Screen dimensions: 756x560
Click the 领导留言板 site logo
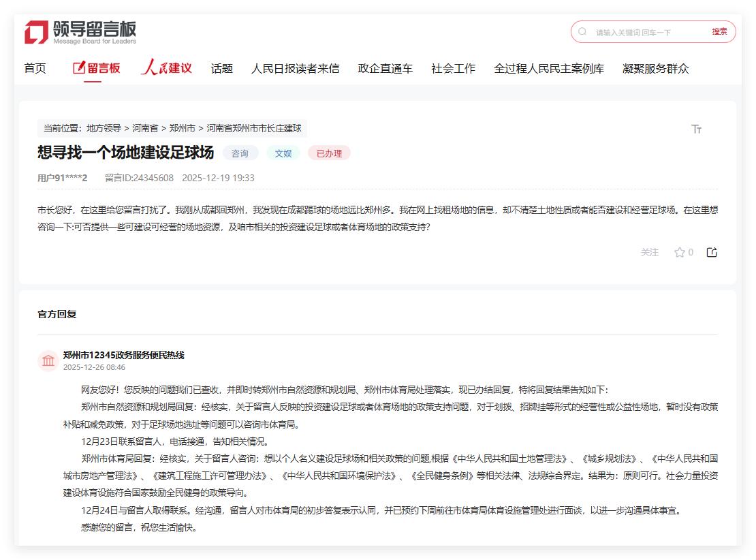[80, 32]
